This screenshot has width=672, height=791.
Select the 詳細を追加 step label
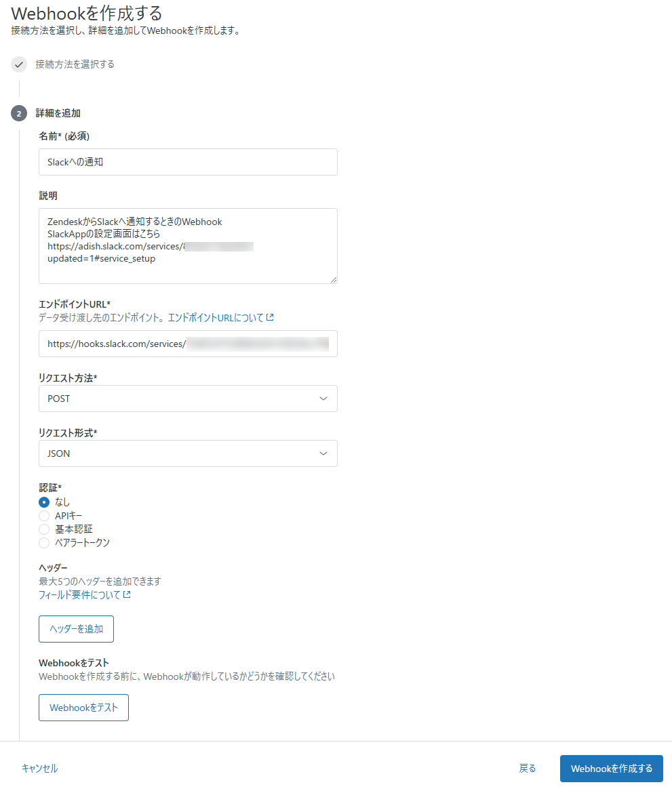coord(58,113)
